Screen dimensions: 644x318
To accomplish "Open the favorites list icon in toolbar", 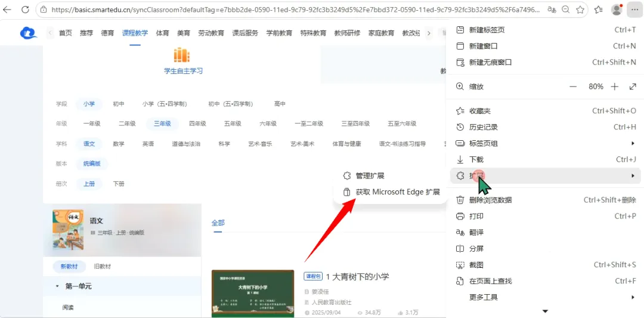I will click(x=599, y=10).
